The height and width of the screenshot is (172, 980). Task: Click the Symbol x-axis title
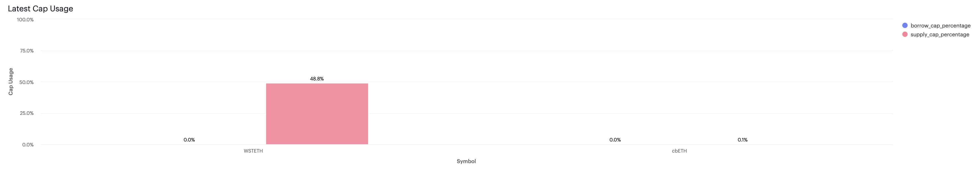(466, 161)
